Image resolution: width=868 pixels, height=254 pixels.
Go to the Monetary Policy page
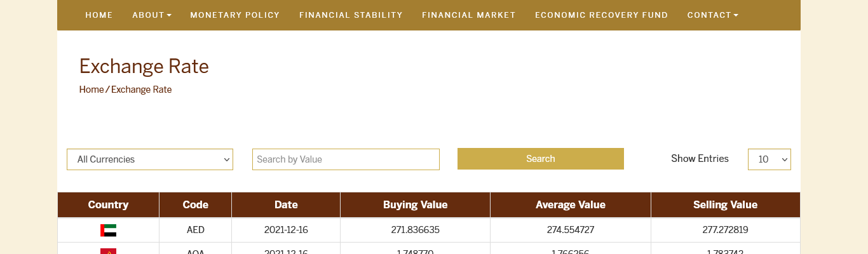click(x=235, y=15)
